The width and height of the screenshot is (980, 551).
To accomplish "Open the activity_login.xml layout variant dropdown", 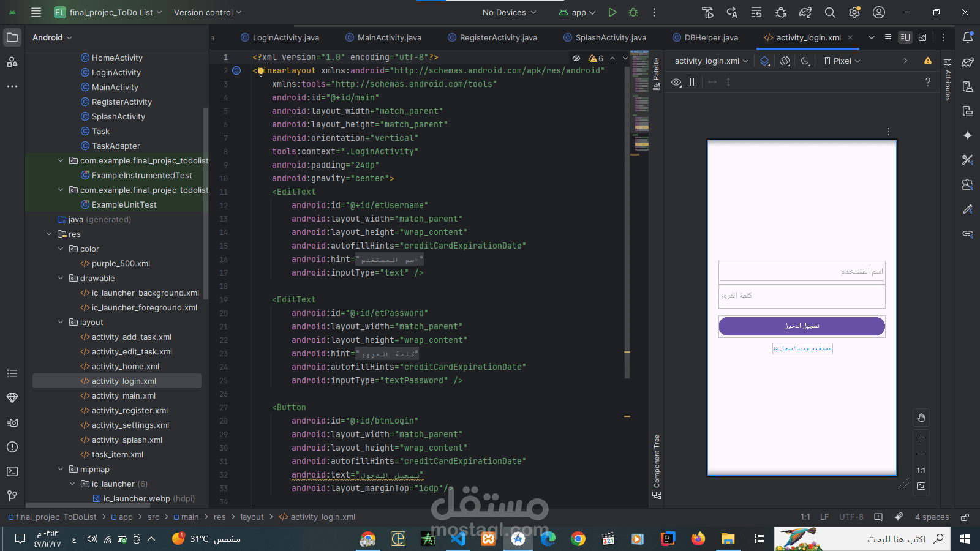I will pos(711,61).
